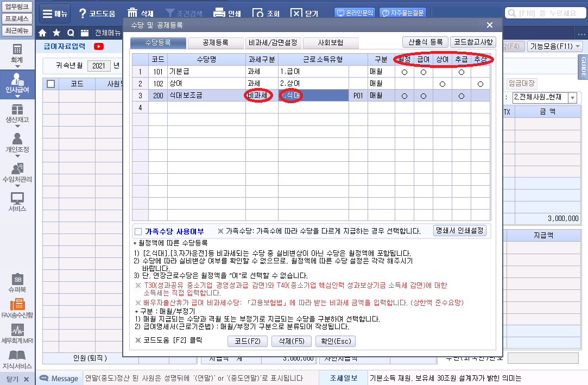Toggle 급여 circle for 식대보조금 row
Screen dimensions: 588x385
423,96
